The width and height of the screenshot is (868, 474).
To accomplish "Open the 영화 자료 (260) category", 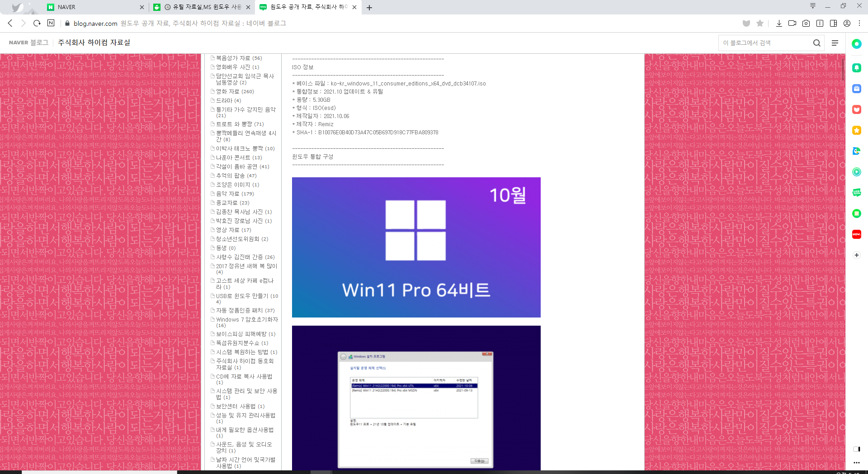I will (235, 91).
